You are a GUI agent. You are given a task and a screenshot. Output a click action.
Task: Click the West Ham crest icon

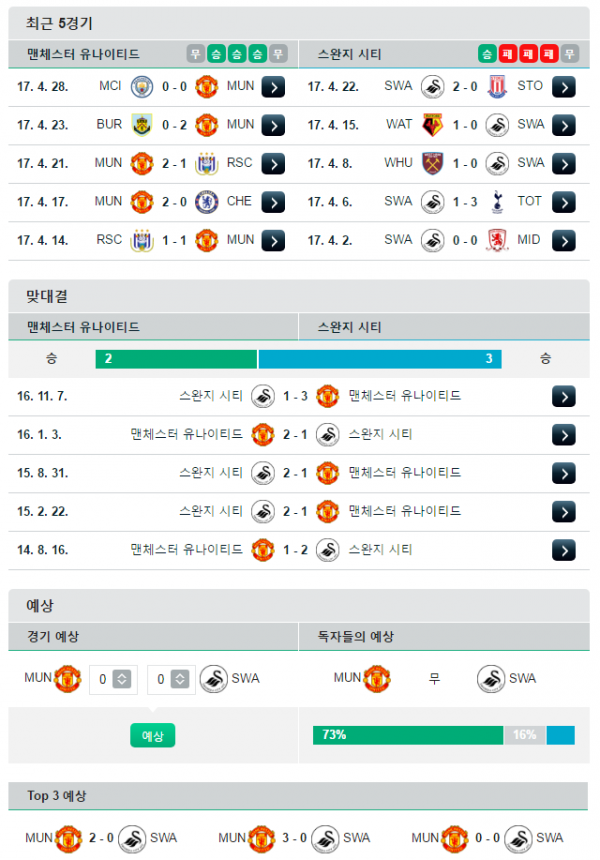tap(433, 163)
